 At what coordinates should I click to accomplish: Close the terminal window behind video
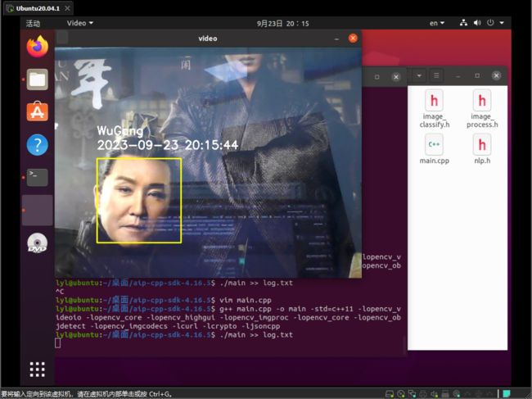pos(395,77)
